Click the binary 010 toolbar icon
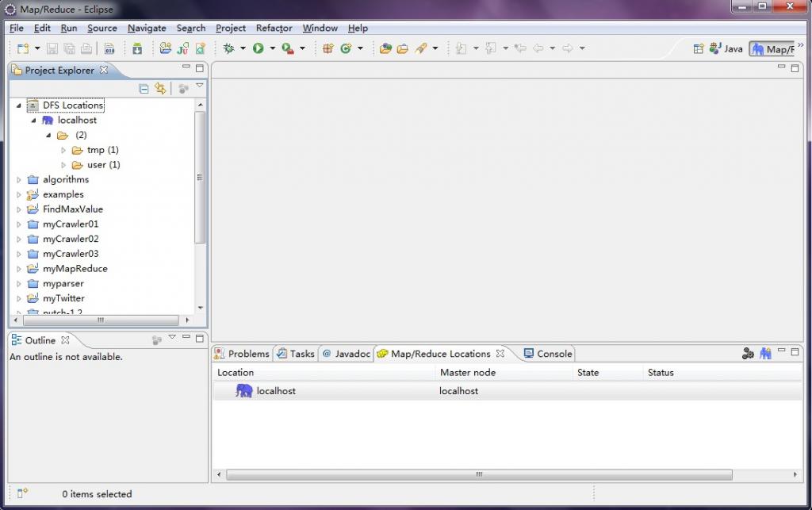This screenshot has height=510, width=812. click(109, 48)
